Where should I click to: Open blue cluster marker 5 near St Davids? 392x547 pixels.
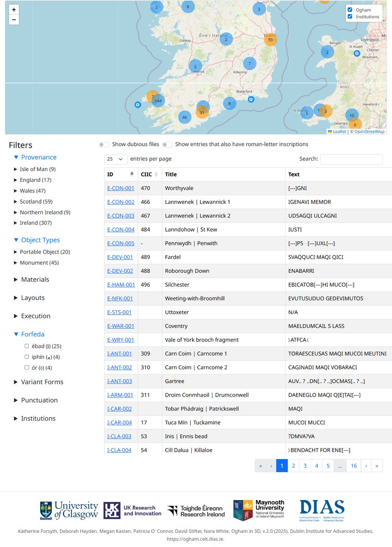point(307,113)
